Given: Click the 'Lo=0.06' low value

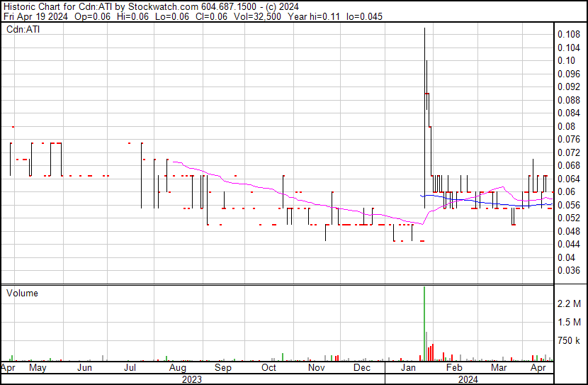Looking at the screenshot, I should (x=174, y=16).
